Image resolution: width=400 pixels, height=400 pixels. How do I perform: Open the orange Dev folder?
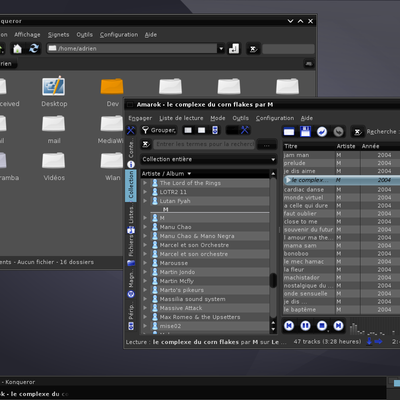click(112, 92)
